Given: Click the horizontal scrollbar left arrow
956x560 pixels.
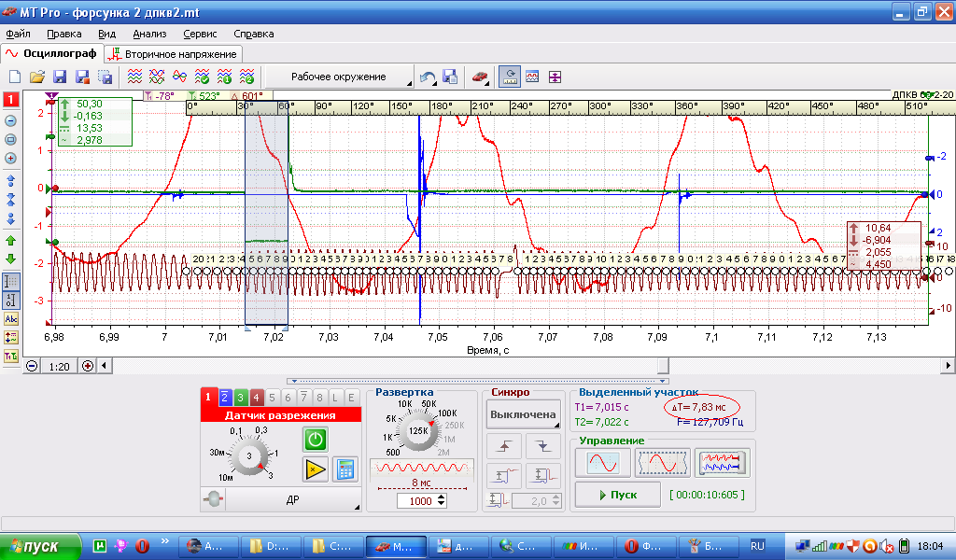Looking at the screenshot, I should pyautogui.click(x=105, y=366).
